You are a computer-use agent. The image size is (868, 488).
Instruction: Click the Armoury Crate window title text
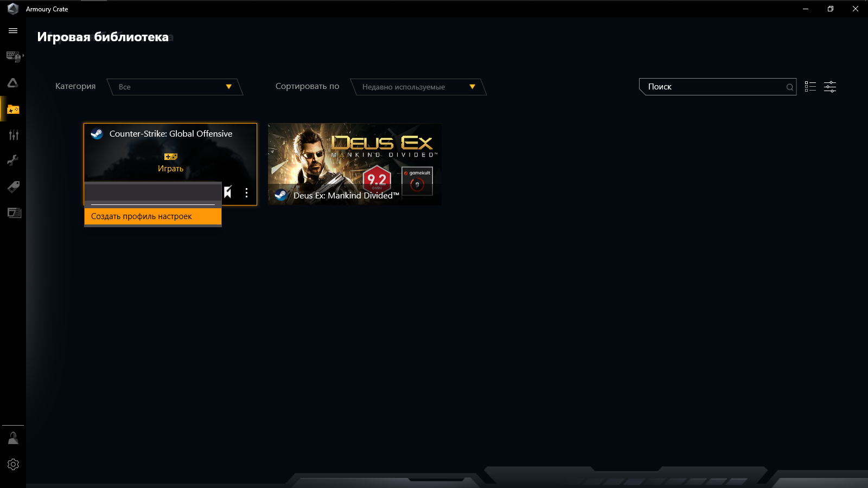click(47, 9)
